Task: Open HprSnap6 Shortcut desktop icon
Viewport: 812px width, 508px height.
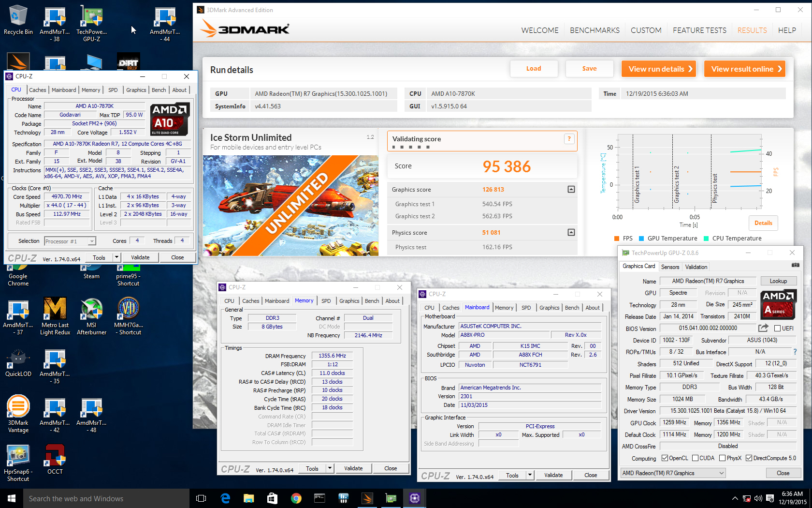Action: [x=18, y=463]
